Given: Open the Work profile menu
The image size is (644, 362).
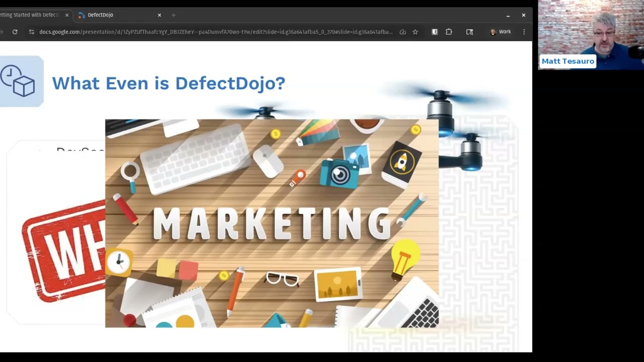Looking at the screenshot, I should click(501, 32).
